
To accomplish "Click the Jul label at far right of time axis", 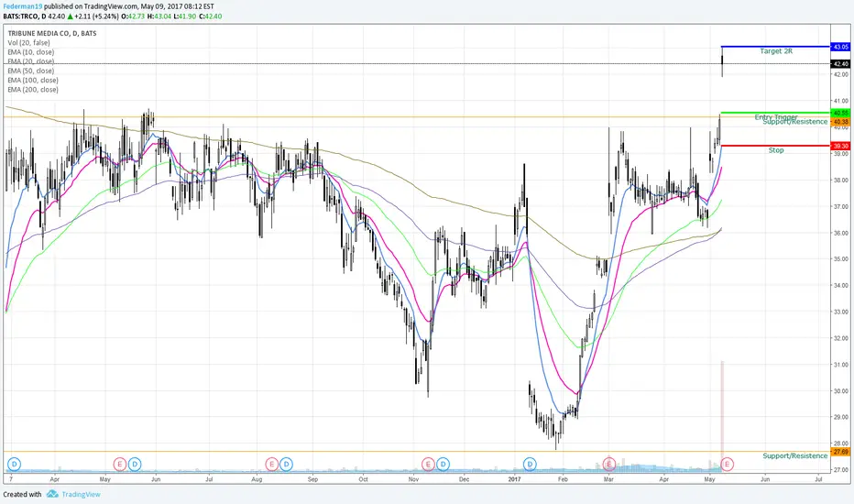I will [x=818, y=479].
